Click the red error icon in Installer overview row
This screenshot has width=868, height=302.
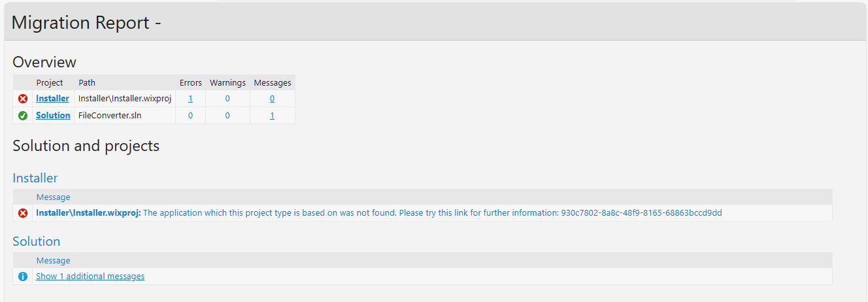[x=23, y=99]
